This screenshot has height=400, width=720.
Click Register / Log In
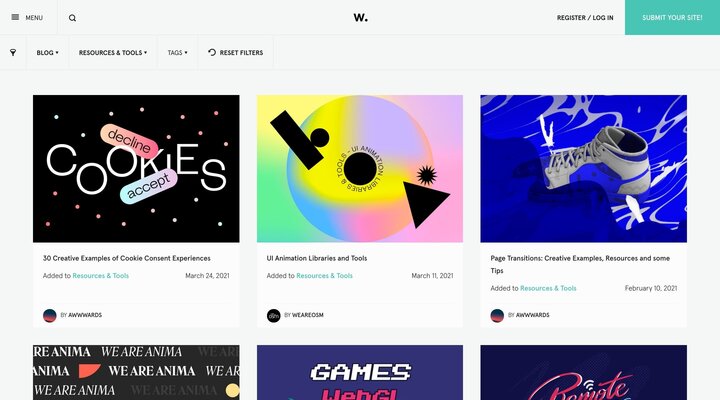585,17
